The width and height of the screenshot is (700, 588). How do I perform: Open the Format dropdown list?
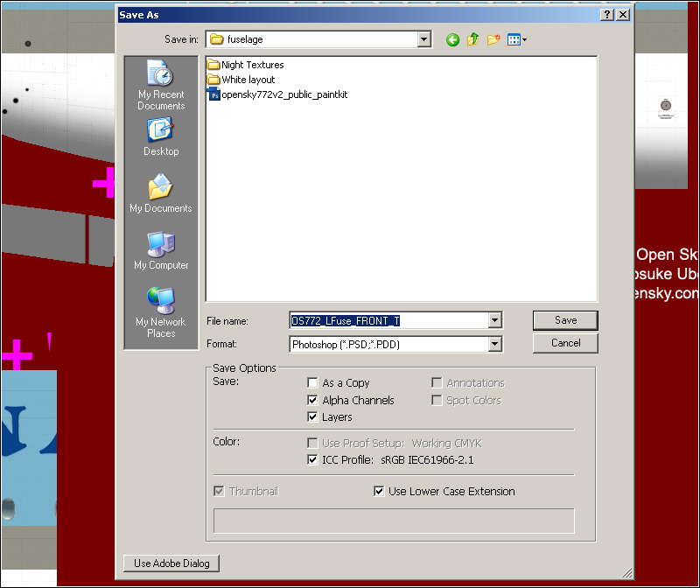pyautogui.click(x=495, y=345)
